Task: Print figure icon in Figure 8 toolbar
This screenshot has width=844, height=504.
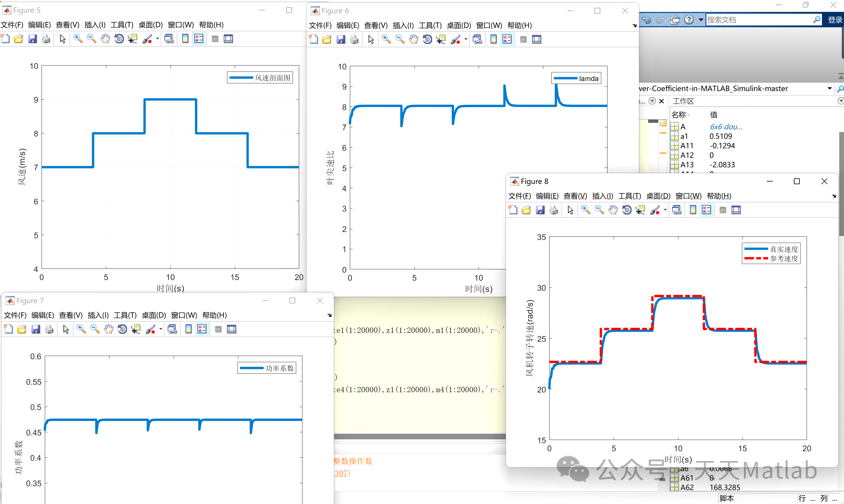Action: coord(553,210)
